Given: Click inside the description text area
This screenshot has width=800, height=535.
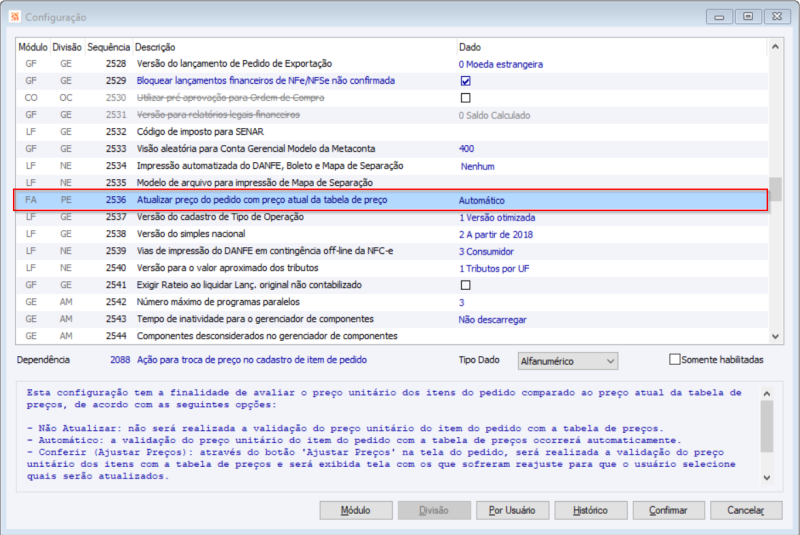Looking at the screenshot, I should point(388,436).
